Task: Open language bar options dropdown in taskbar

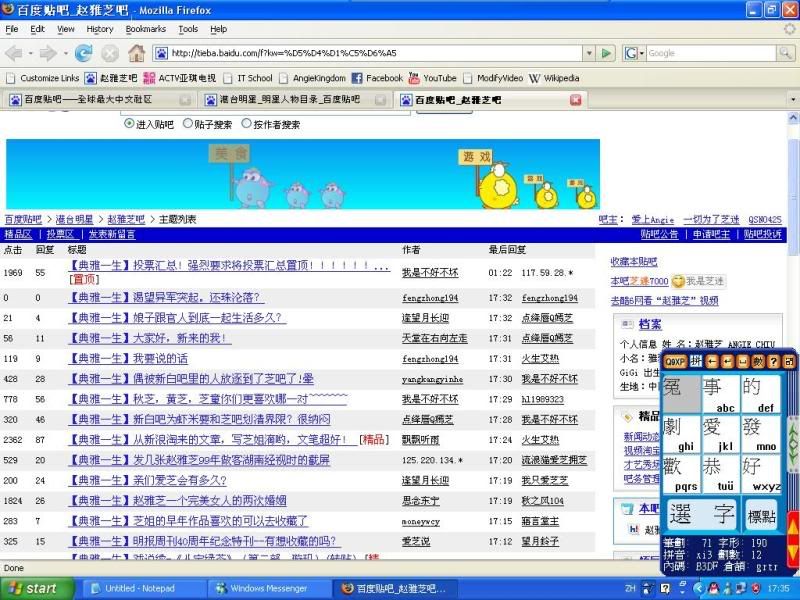Action: click(x=682, y=593)
